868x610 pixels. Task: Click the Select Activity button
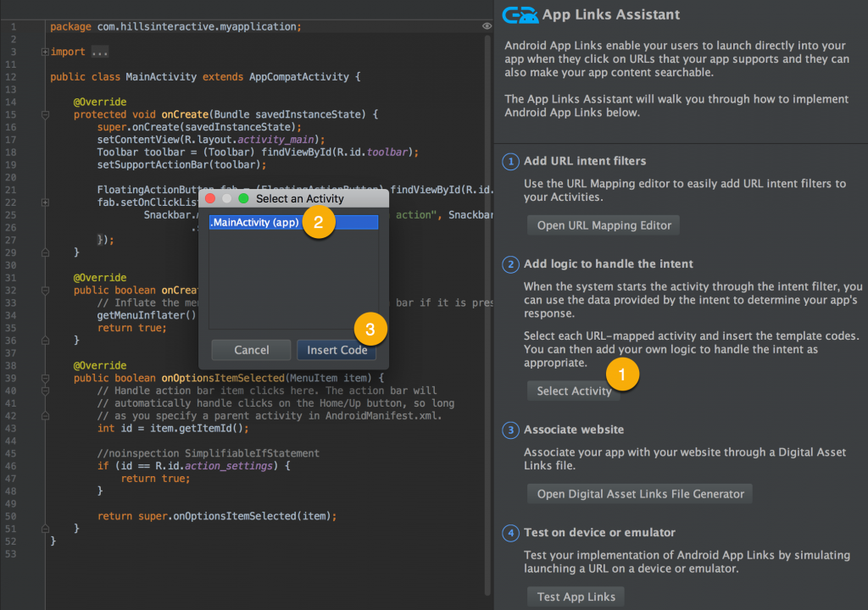(x=574, y=391)
